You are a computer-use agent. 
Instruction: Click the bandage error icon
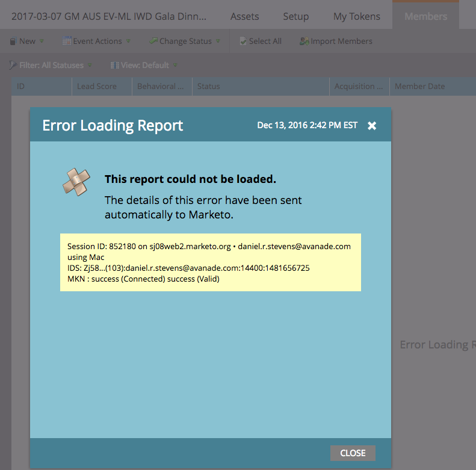click(x=76, y=182)
